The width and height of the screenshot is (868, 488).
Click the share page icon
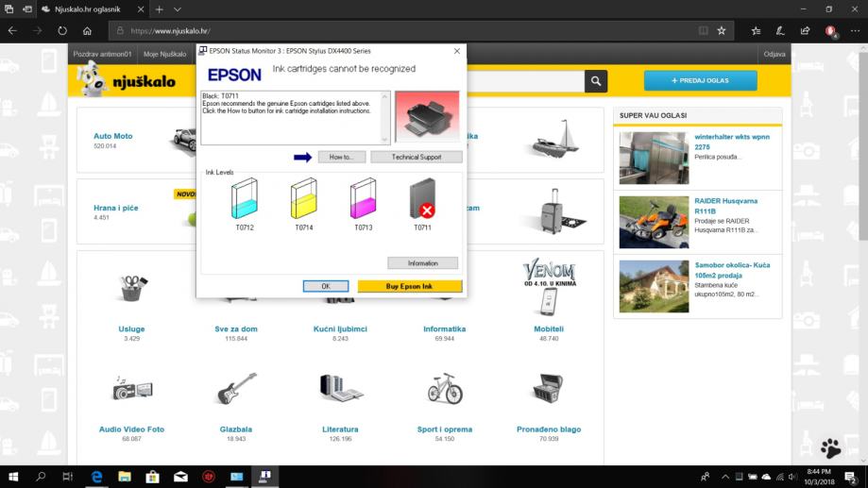[x=805, y=31]
